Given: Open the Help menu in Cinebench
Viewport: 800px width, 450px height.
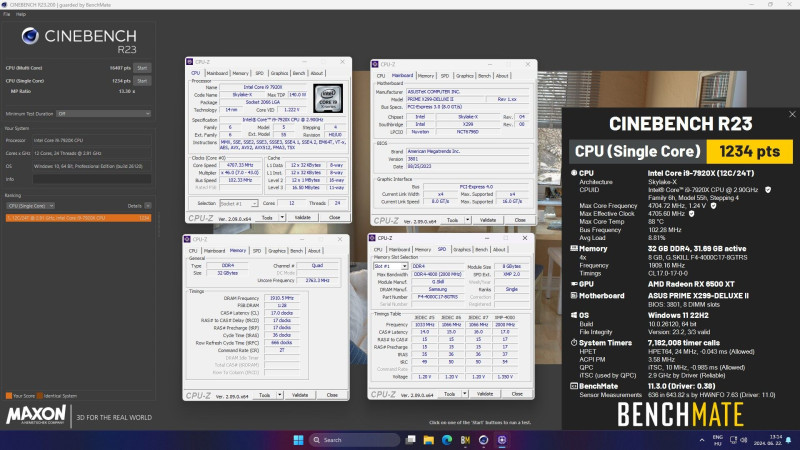Looking at the screenshot, I should click(x=20, y=14).
